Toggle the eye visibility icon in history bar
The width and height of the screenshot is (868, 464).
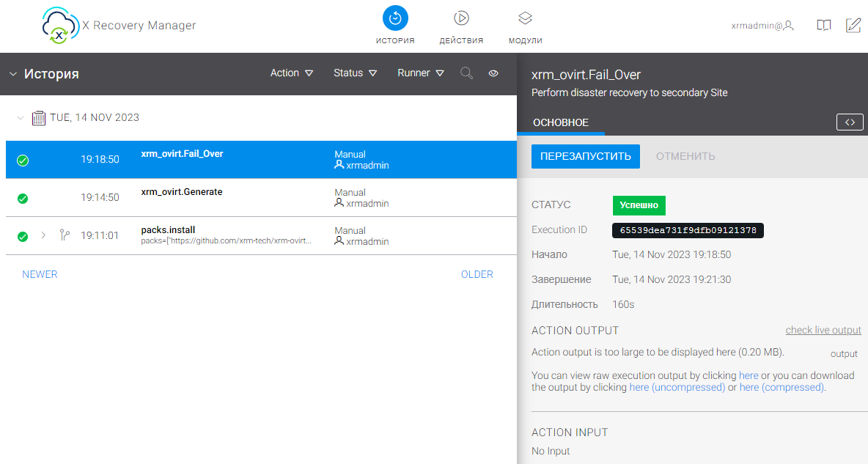(x=493, y=73)
